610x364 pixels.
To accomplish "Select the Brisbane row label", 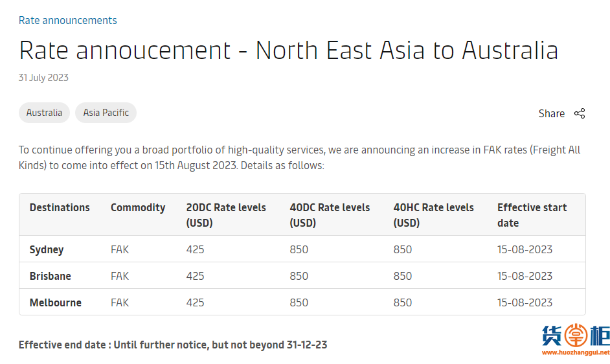I will click(50, 276).
